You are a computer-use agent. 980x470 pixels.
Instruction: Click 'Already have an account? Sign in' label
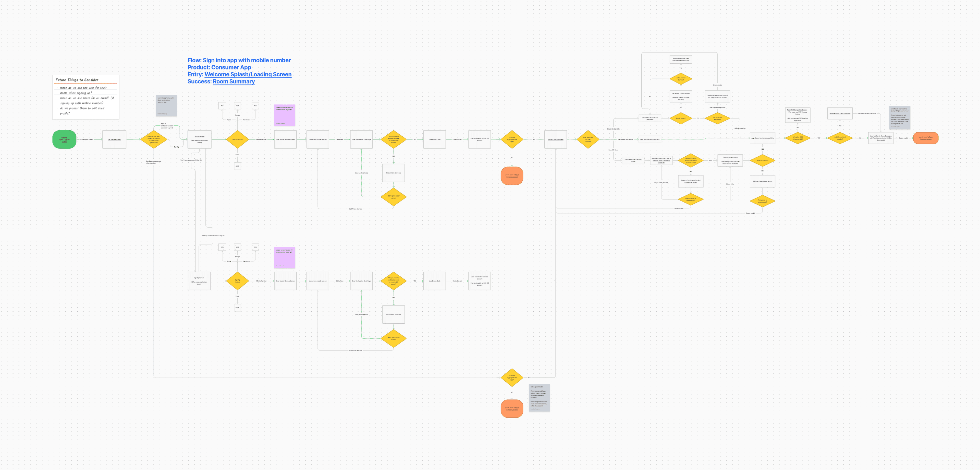point(213,236)
